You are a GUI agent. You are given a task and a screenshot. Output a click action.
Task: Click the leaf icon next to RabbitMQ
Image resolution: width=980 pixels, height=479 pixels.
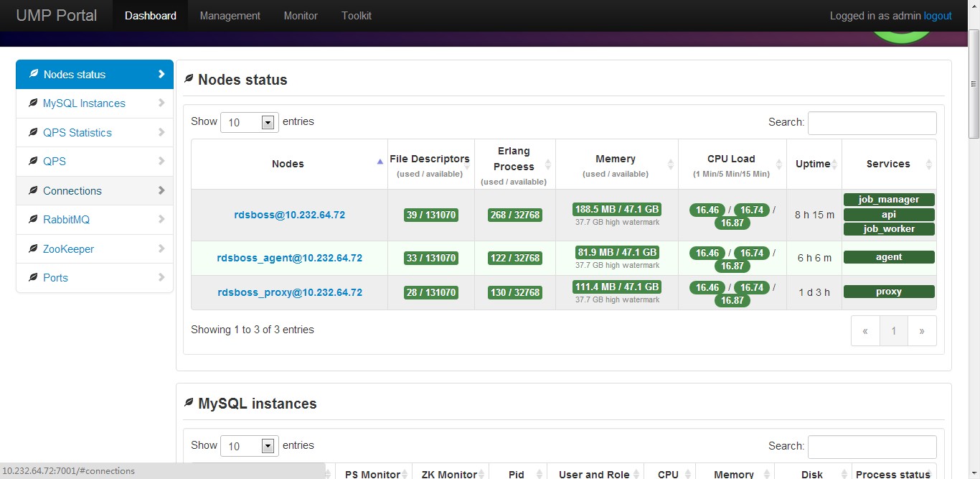click(x=33, y=219)
